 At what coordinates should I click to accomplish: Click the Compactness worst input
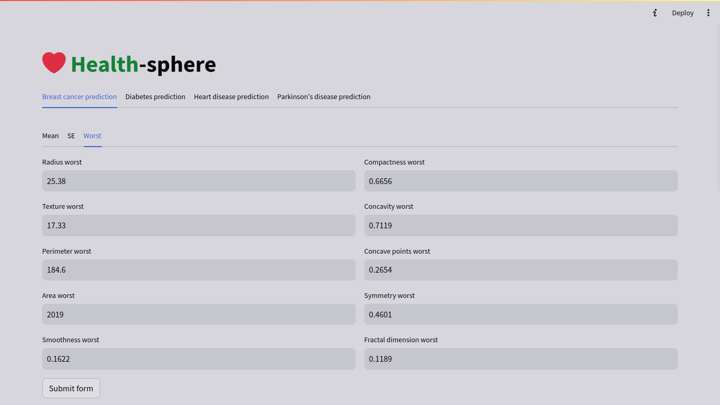pyautogui.click(x=520, y=181)
